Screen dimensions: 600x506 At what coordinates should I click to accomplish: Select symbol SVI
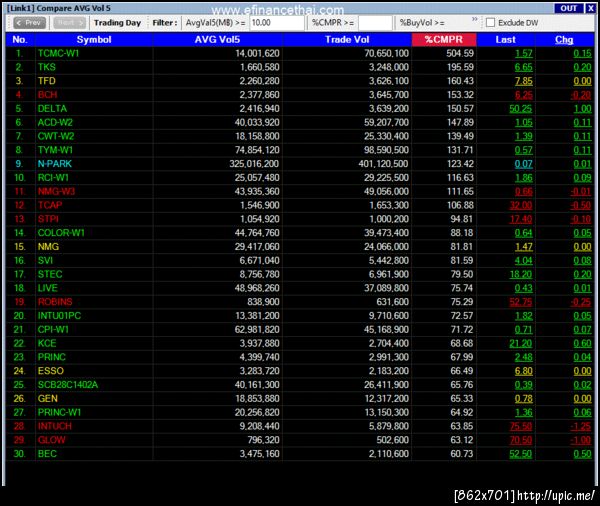tap(45, 260)
